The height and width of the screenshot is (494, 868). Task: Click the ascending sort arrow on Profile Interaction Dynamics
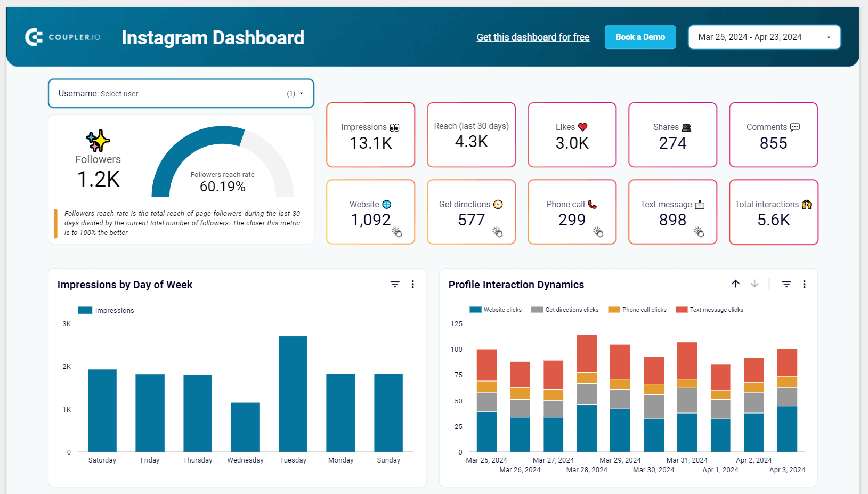[x=736, y=284]
